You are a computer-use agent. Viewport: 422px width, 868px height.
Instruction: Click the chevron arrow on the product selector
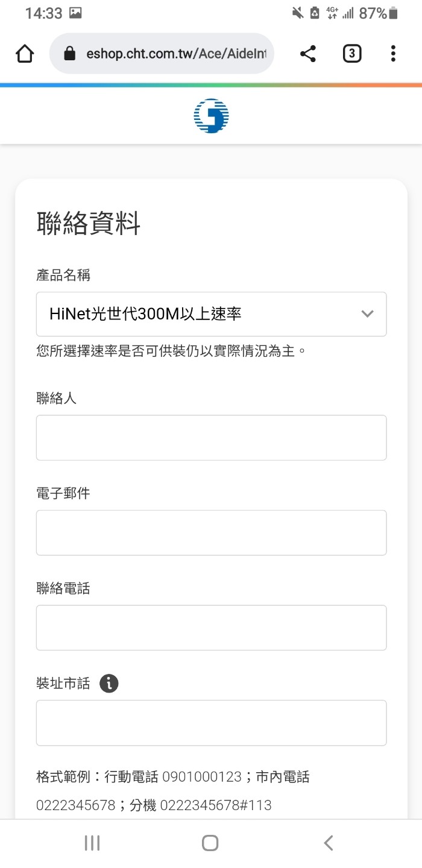[x=367, y=314]
